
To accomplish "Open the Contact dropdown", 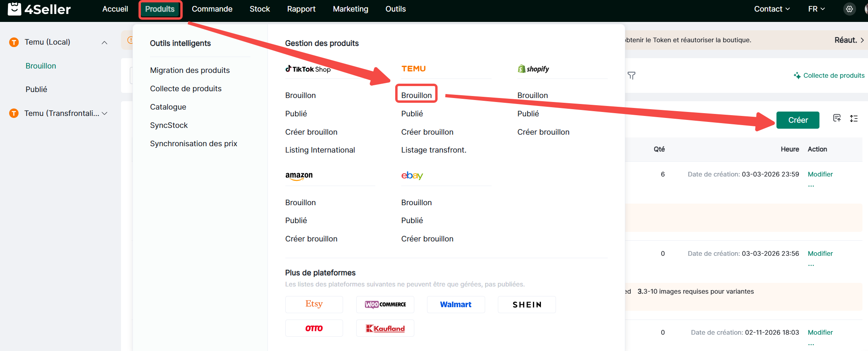I will 772,9.
